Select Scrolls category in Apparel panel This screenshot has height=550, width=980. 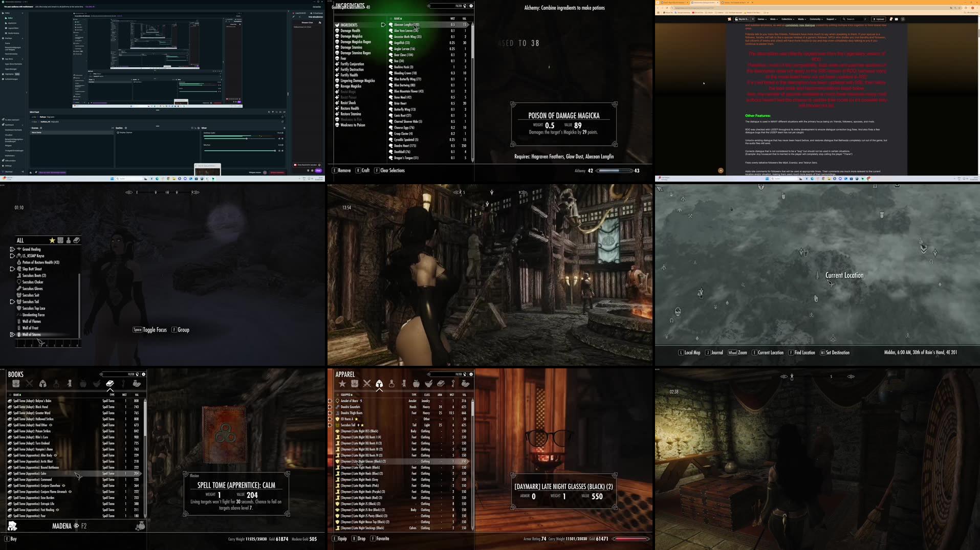[404, 384]
